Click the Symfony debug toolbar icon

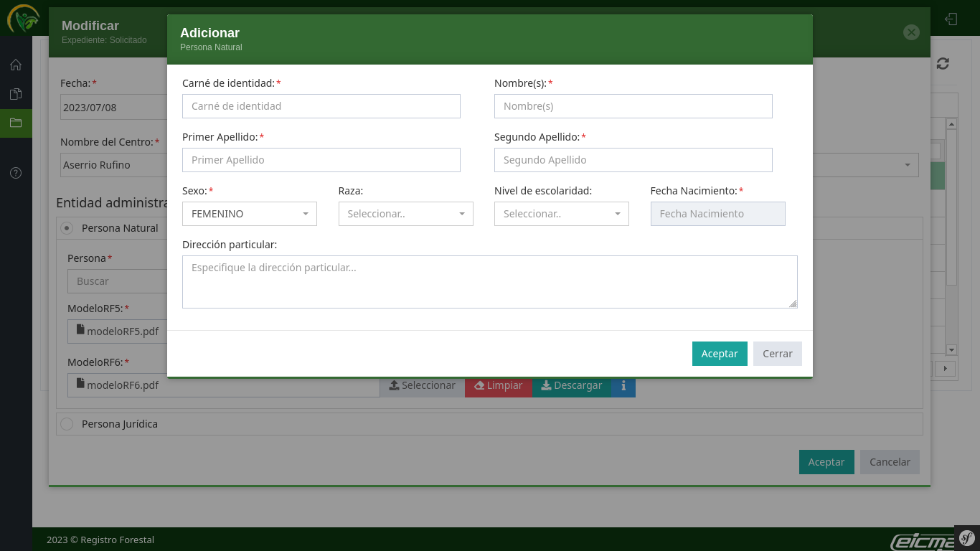[x=967, y=537]
